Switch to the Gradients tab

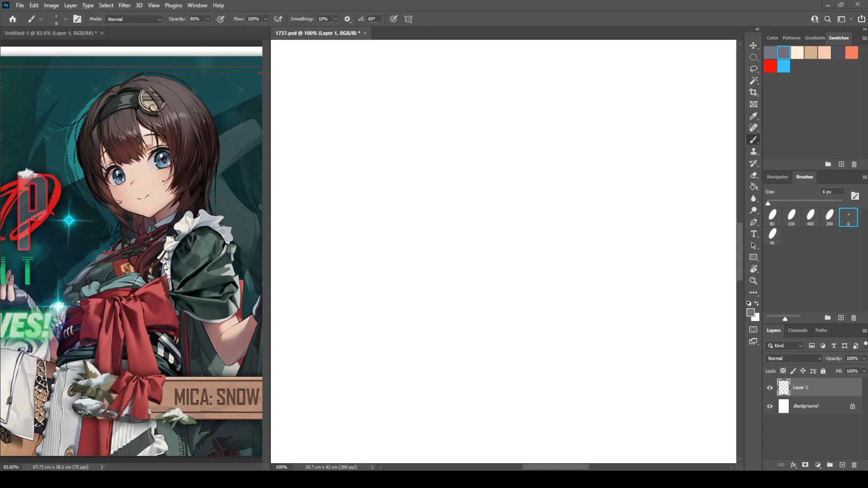pyautogui.click(x=815, y=38)
